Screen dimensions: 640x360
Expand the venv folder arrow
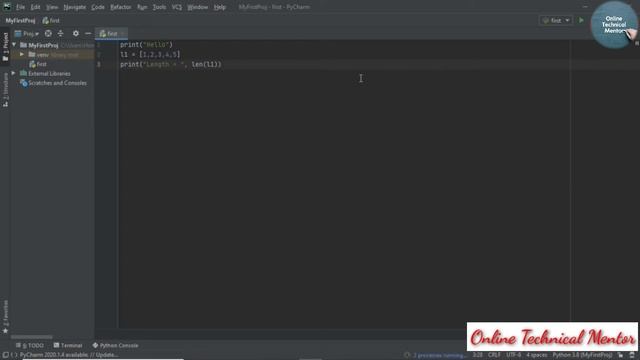(22, 54)
